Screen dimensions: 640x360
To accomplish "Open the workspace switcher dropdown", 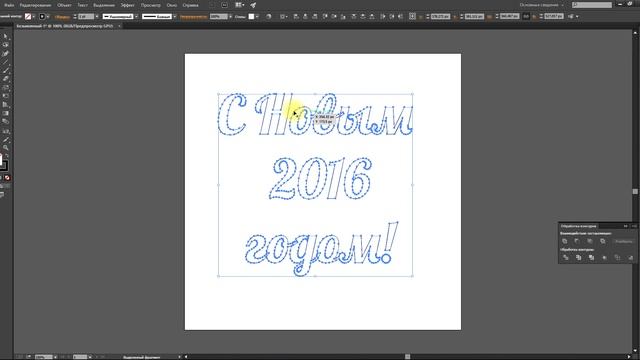I will 541,5.
